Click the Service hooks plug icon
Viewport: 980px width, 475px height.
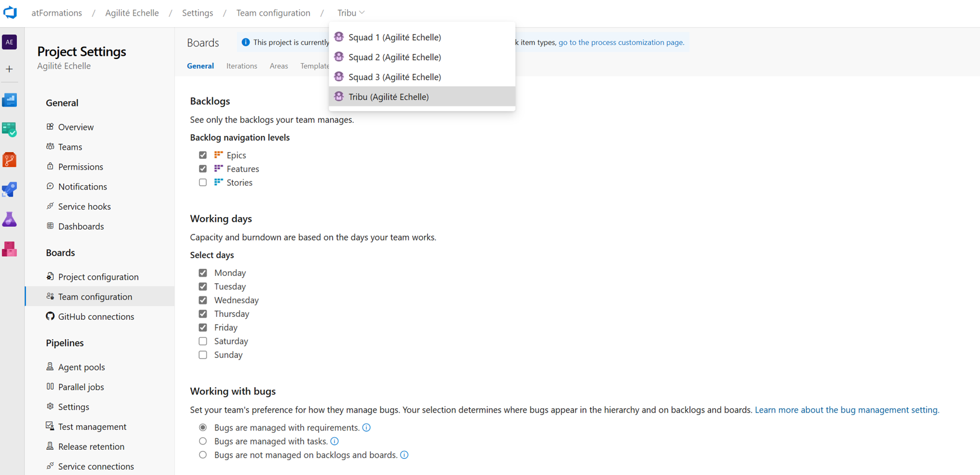coord(50,206)
